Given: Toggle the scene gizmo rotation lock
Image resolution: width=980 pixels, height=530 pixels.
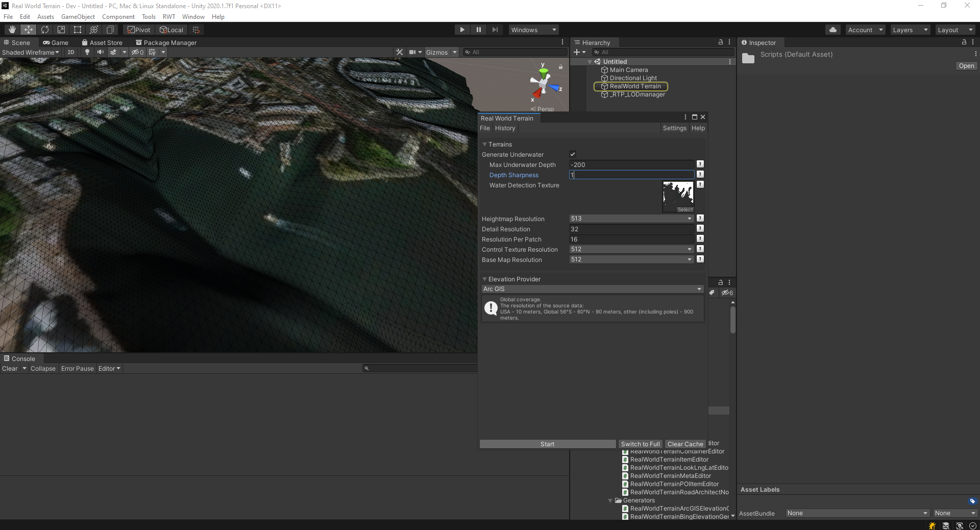Looking at the screenshot, I should point(560,67).
